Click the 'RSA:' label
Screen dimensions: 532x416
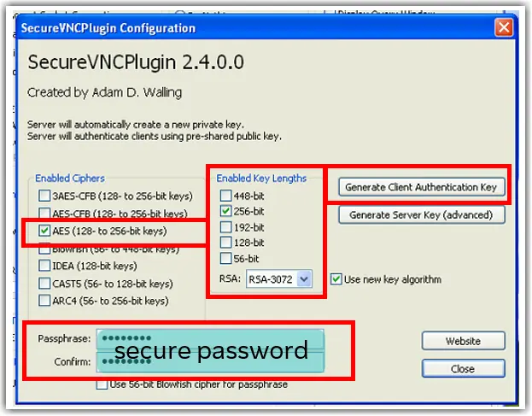click(230, 279)
